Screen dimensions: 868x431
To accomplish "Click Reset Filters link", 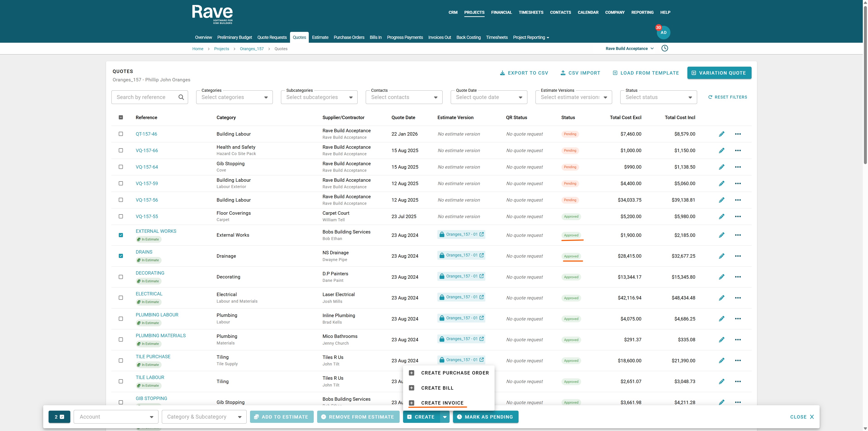I will point(727,97).
